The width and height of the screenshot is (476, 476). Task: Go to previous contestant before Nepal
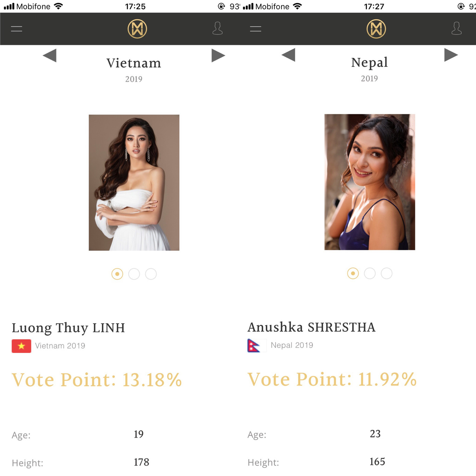coord(288,55)
